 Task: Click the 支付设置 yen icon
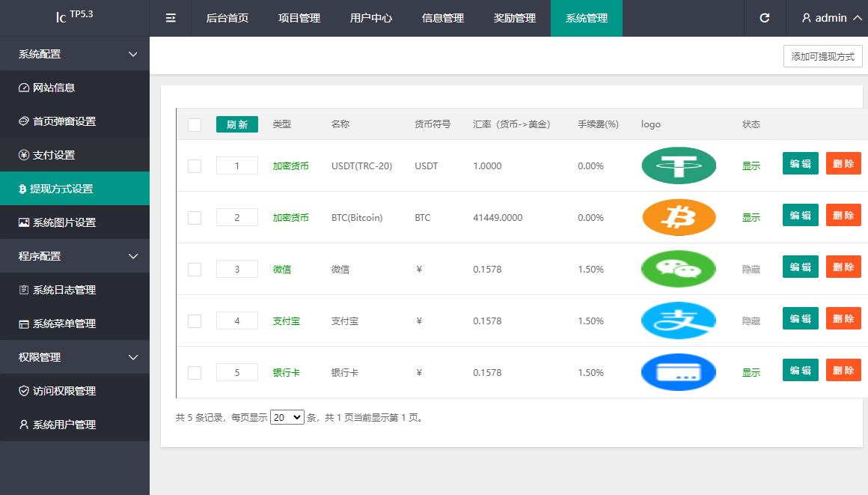[x=24, y=155]
